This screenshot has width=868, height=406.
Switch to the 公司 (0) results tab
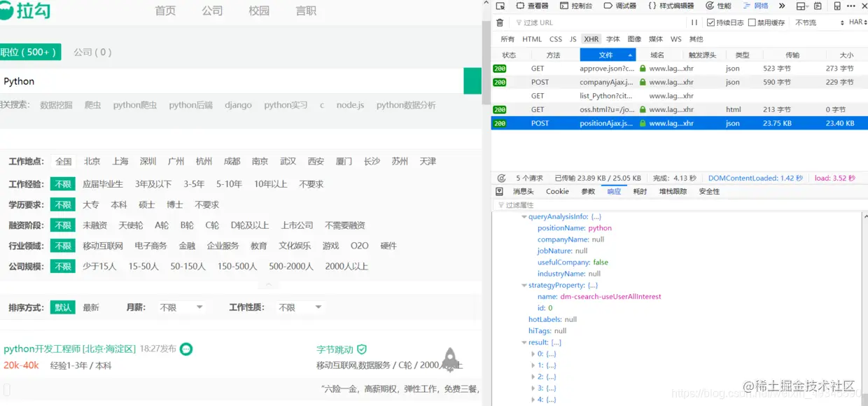click(92, 52)
